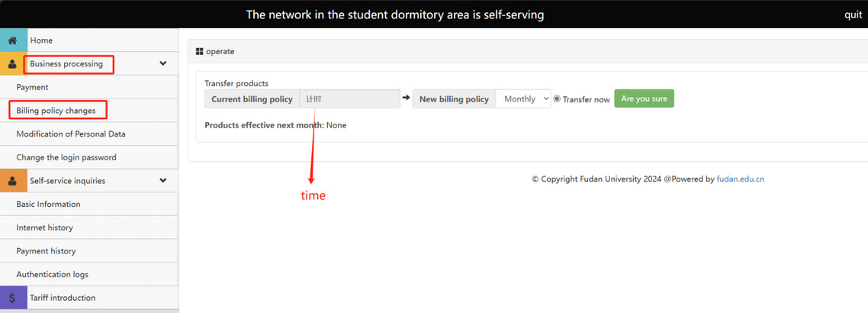
Task: Open Change the login password
Action: coord(66,157)
